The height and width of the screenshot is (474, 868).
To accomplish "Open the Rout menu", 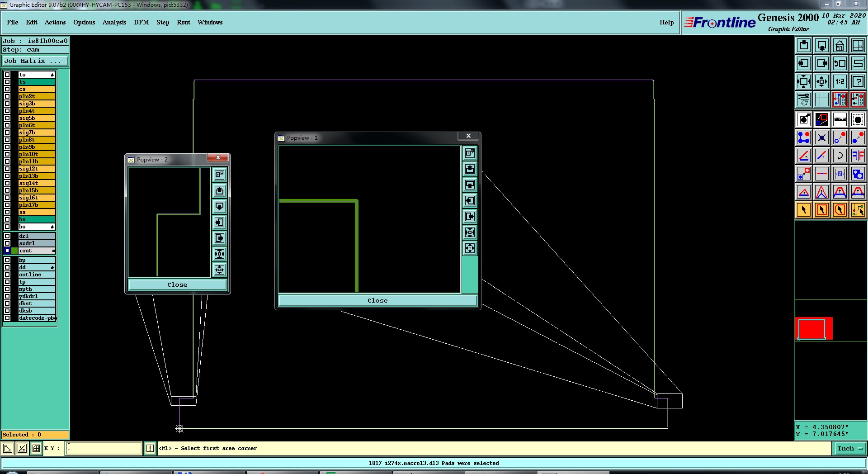I will click(184, 22).
